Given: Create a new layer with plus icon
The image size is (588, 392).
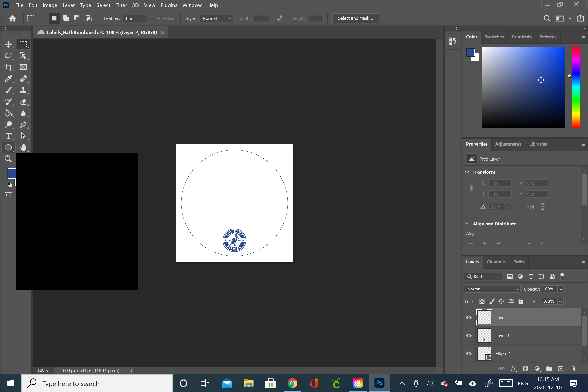Looking at the screenshot, I should (561, 368).
